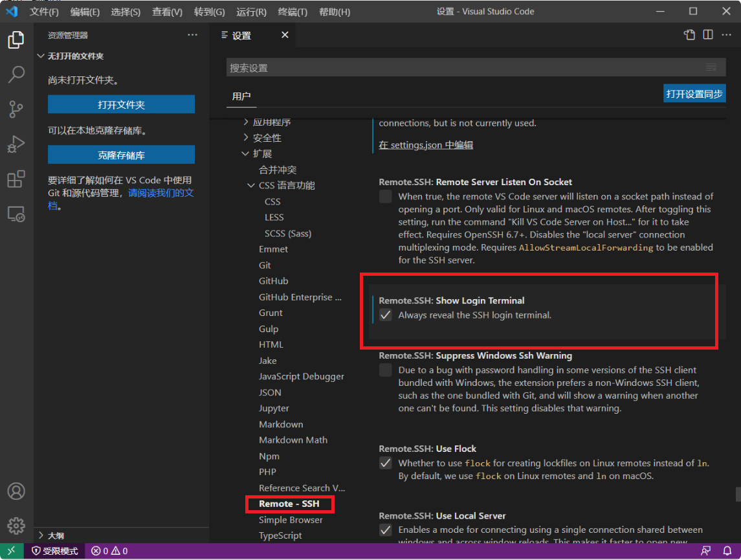Select JavaScript Debugger in settings tree

[302, 376]
